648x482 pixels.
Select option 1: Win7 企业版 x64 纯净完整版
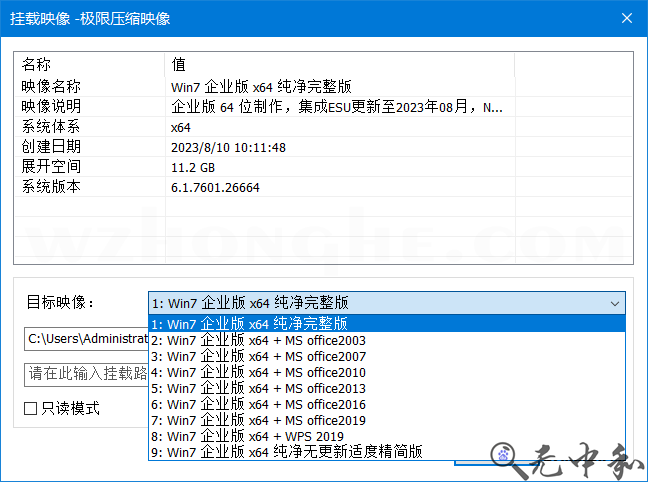386,324
